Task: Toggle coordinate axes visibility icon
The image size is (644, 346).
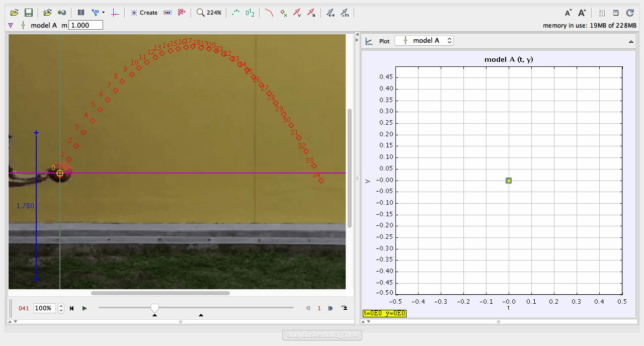Action: click(x=115, y=13)
